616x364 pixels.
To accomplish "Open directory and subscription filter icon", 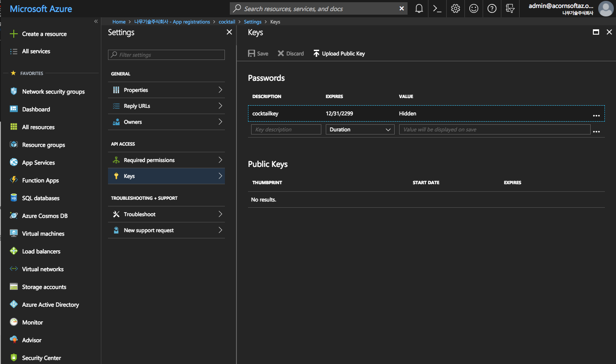I will [510, 8].
